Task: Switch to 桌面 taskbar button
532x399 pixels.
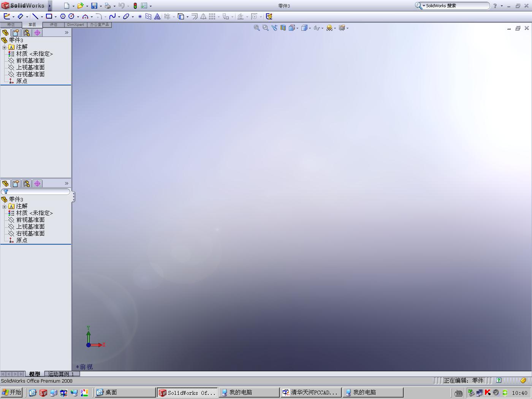Action: click(x=125, y=393)
